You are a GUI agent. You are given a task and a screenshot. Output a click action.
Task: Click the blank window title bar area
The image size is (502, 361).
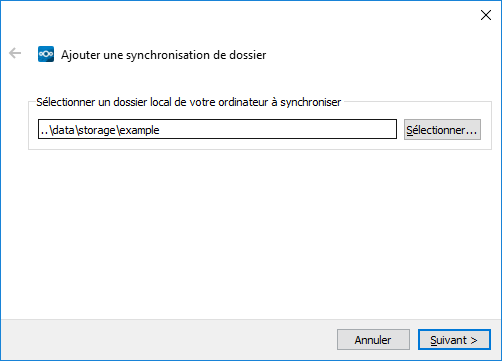[x=233, y=15]
